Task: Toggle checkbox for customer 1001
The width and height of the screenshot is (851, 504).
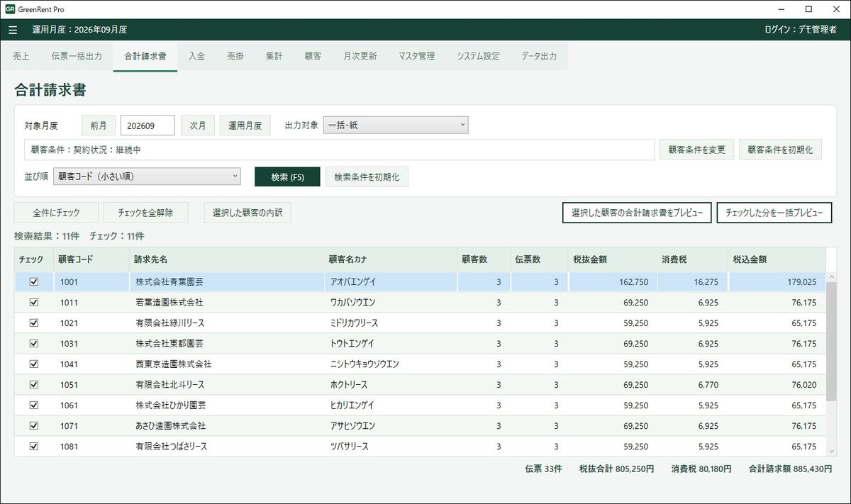Action: tap(33, 282)
